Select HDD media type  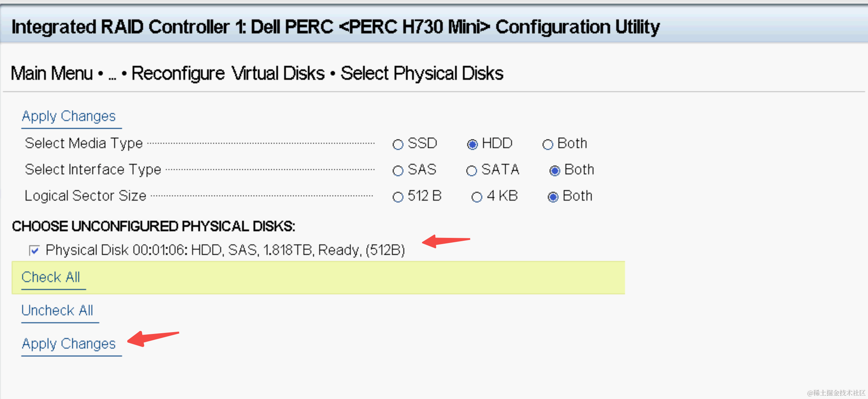pyautogui.click(x=472, y=144)
